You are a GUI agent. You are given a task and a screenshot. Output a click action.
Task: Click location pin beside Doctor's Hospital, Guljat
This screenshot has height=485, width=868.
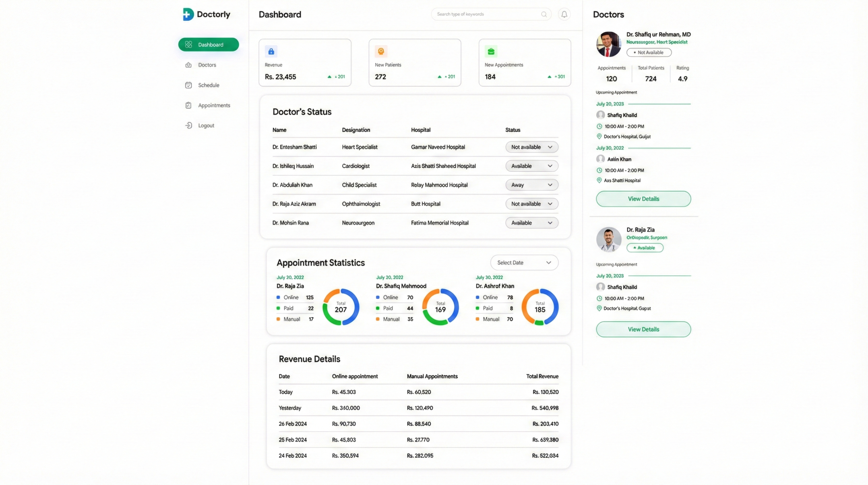click(599, 136)
